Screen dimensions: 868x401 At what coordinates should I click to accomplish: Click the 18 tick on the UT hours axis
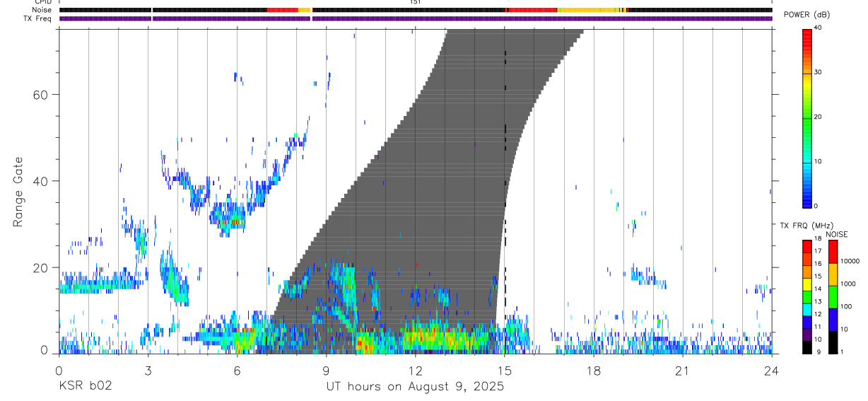point(594,370)
